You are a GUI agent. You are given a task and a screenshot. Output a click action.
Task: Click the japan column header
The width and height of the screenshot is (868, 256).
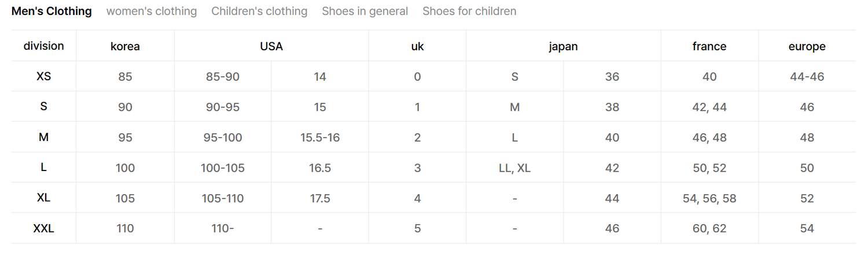tap(563, 46)
